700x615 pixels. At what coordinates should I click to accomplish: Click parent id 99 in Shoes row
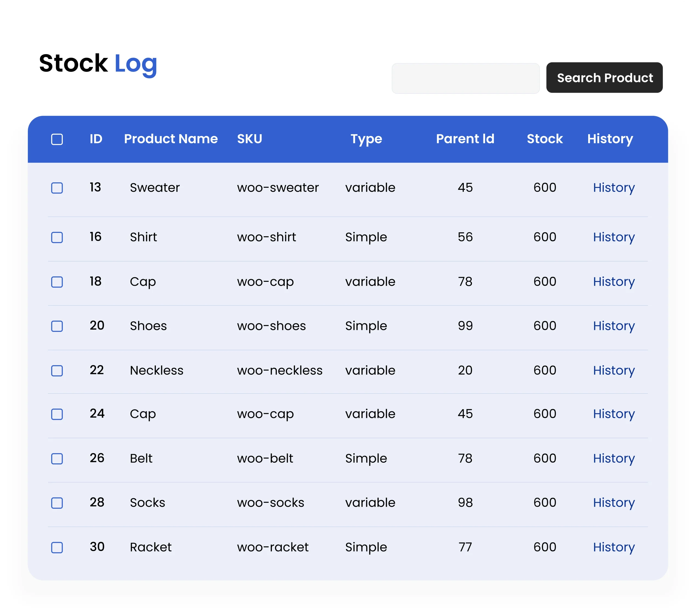pyautogui.click(x=465, y=326)
